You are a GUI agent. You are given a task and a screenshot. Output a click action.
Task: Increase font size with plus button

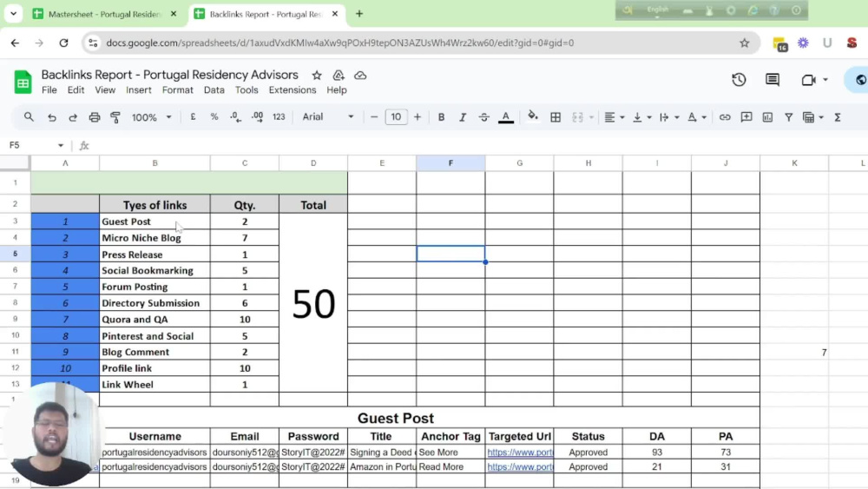click(418, 117)
